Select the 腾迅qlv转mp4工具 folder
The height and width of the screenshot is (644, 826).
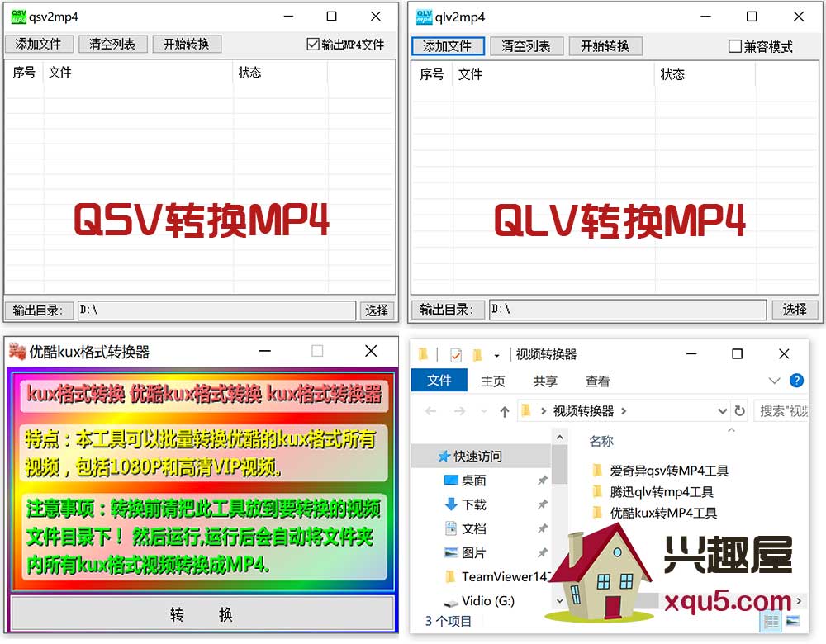pos(653,492)
